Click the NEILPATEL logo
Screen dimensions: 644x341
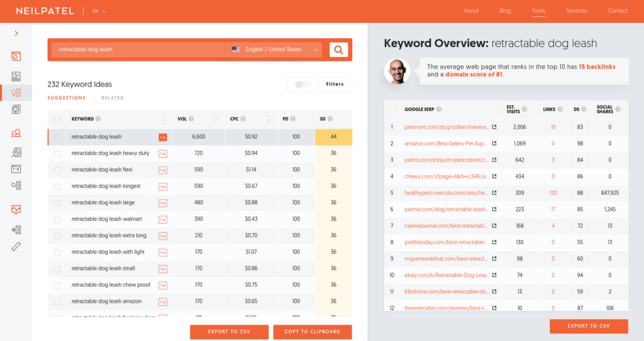click(45, 11)
